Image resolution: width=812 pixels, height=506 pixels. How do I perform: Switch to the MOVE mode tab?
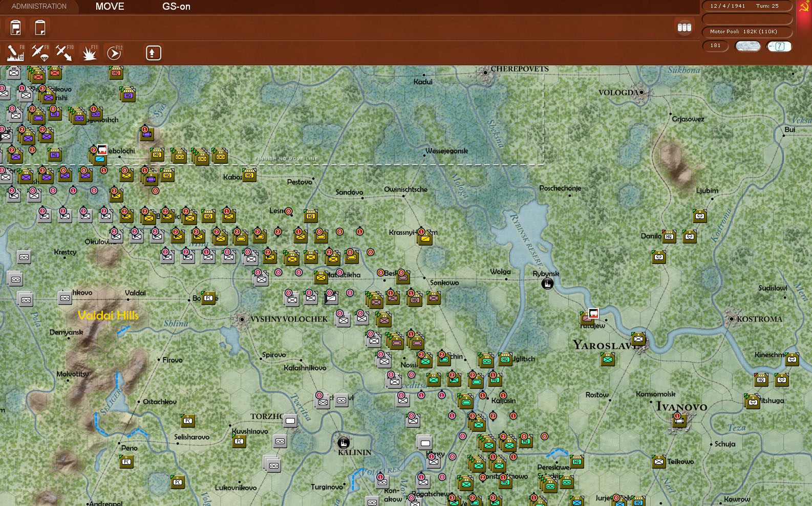[110, 6]
